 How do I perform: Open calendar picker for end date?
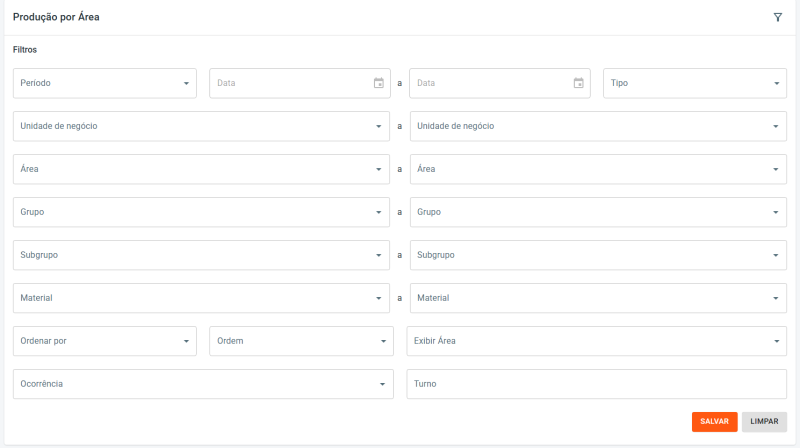point(578,83)
